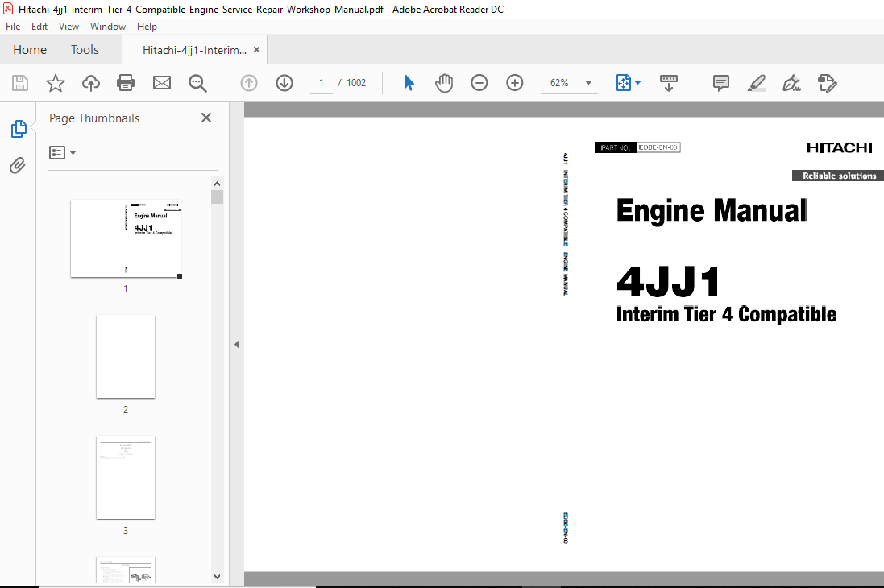Select page 2 thumbnail
Image resolution: width=884 pixels, height=588 pixels.
(x=125, y=356)
